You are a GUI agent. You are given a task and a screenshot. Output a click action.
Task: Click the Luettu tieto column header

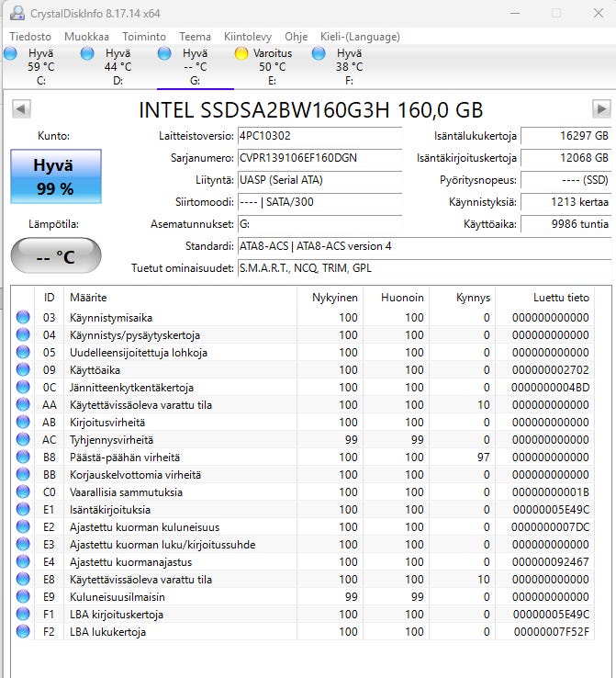561,298
